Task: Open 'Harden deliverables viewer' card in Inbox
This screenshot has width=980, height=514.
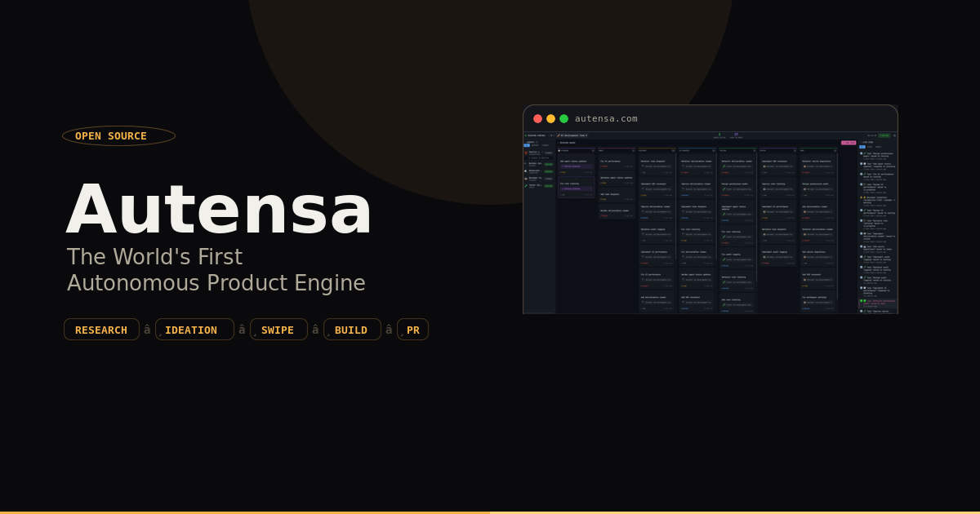Action: coord(617,213)
